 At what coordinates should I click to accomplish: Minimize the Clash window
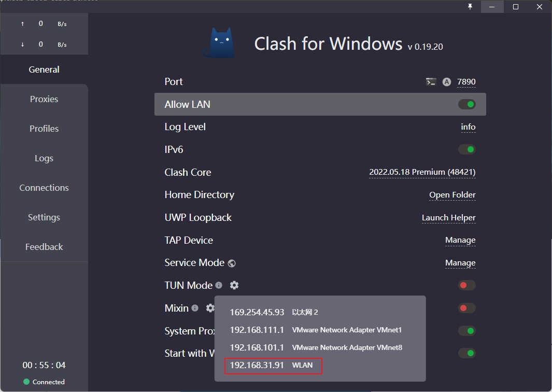pyautogui.click(x=492, y=7)
